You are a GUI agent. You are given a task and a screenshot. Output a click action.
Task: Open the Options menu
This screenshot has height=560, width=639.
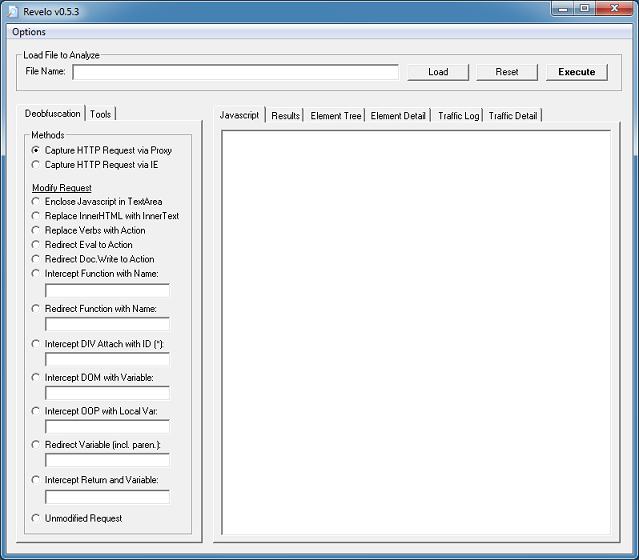pos(29,32)
